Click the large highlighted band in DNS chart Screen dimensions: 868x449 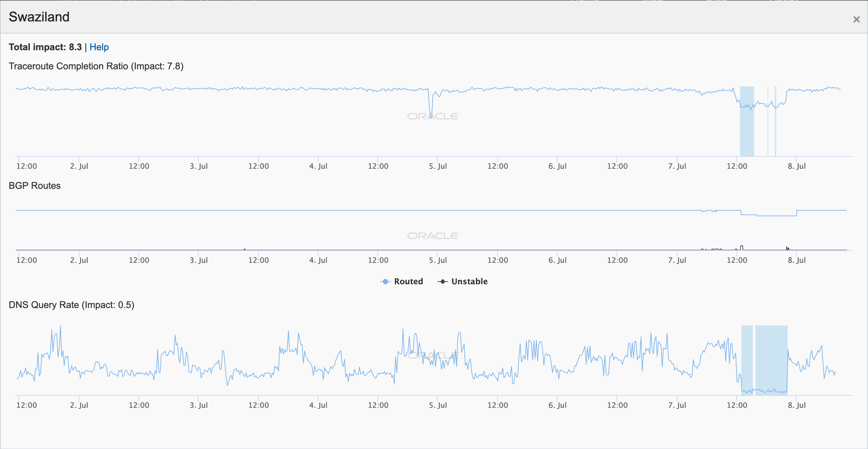pyautogui.click(x=771, y=357)
